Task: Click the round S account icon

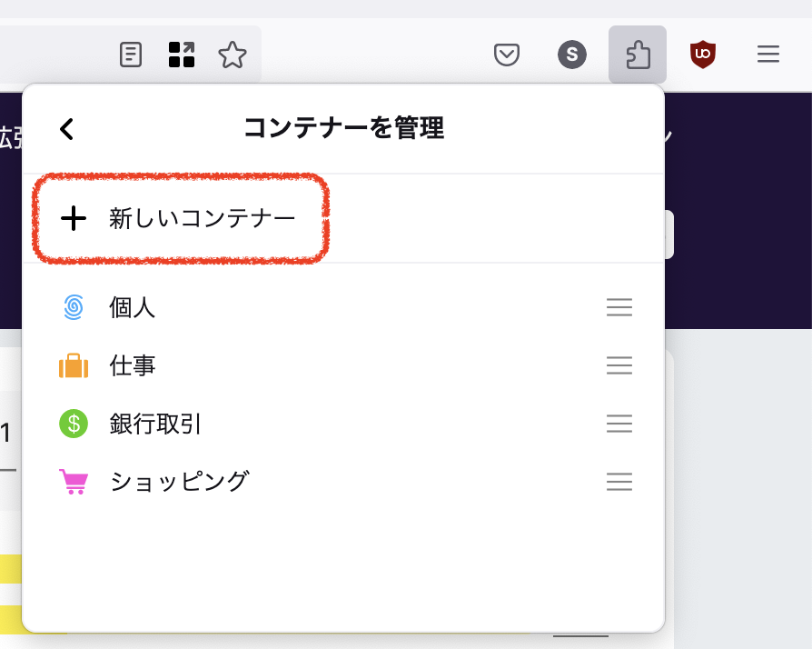Action: click(x=571, y=55)
